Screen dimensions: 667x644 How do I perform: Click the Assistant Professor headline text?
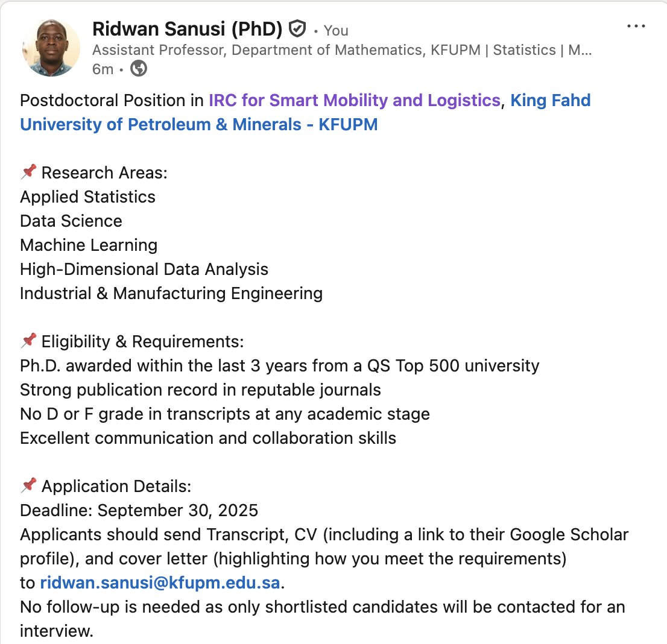[x=342, y=50]
